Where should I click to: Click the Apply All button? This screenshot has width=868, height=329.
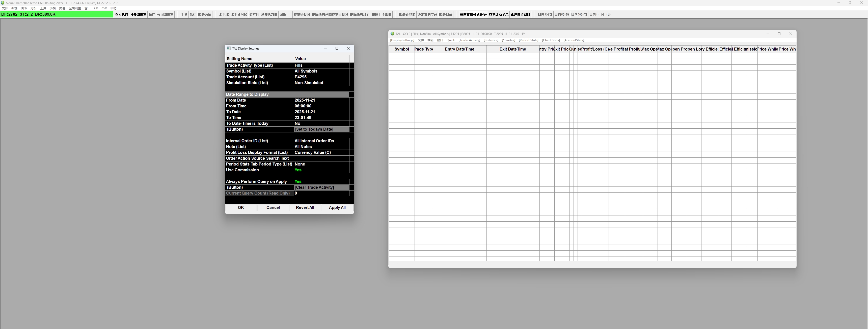(x=337, y=207)
